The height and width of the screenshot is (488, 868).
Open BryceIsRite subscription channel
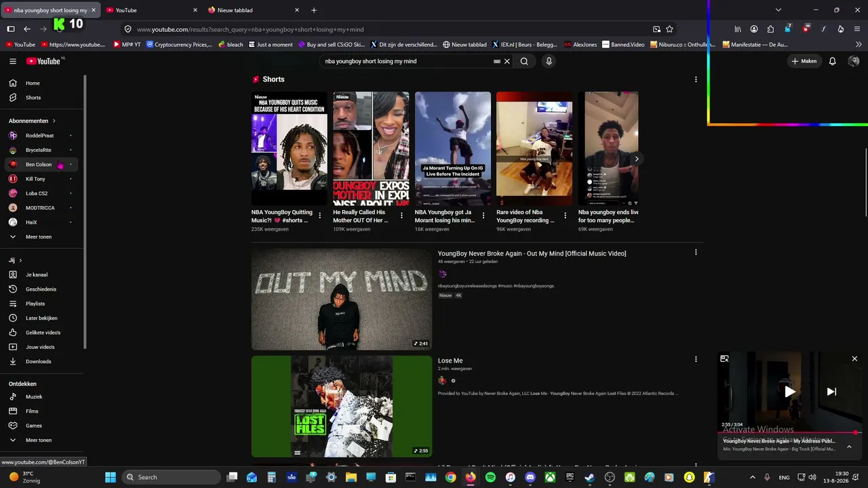point(42,150)
